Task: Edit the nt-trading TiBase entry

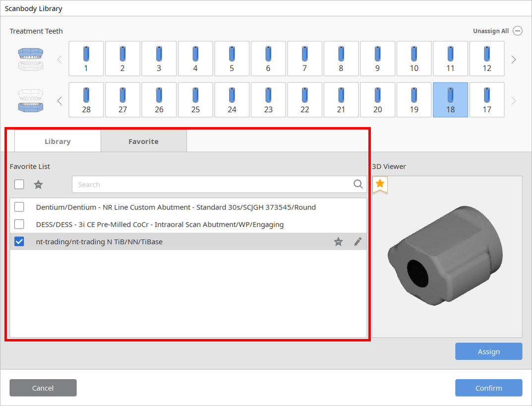Action: tap(357, 242)
